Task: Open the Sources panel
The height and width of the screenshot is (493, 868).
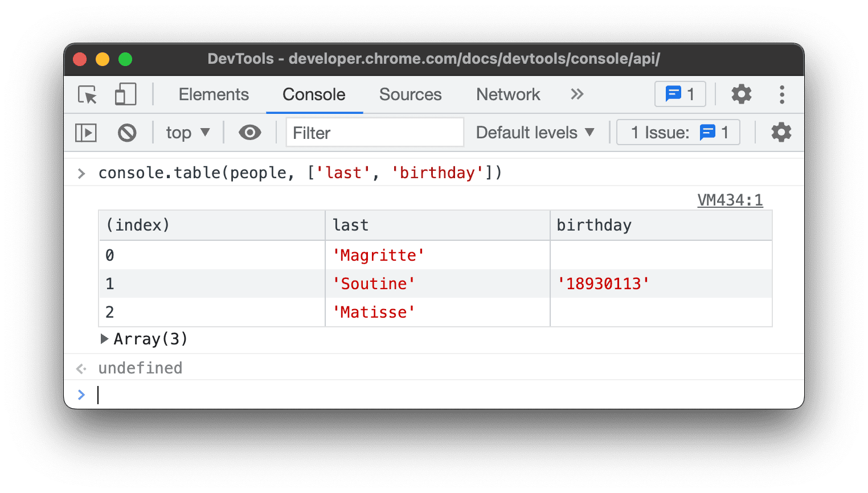Action: point(410,94)
